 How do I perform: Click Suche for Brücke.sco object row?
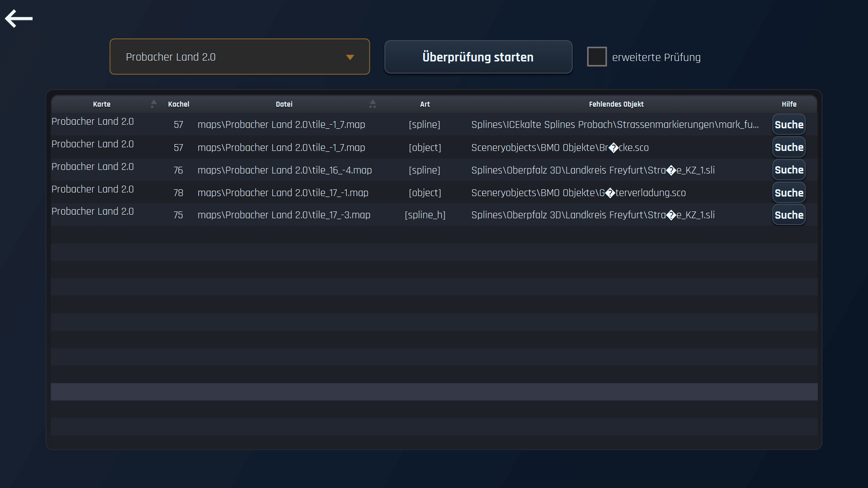pyautogui.click(x=788, y=147)
